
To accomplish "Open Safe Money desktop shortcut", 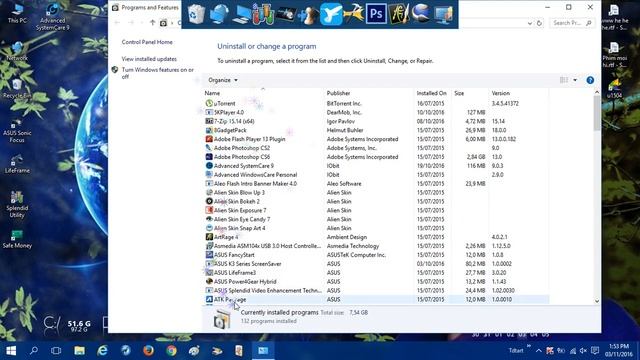I will coord(17,239).
